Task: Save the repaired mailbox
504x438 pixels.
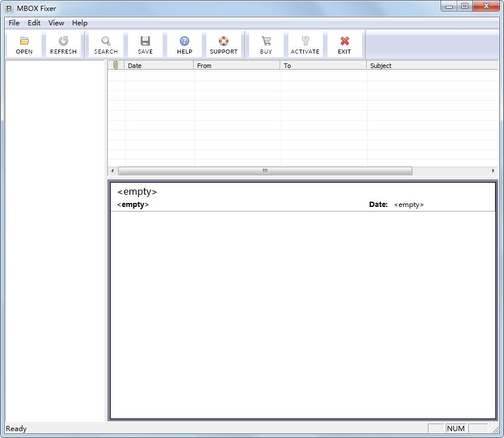Action: coord(145,44)
